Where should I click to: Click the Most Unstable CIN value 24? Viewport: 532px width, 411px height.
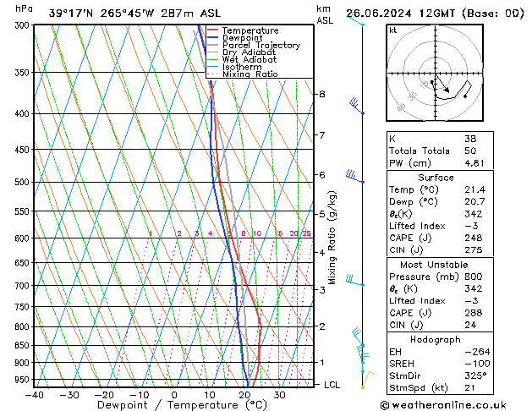coord(470,325)
